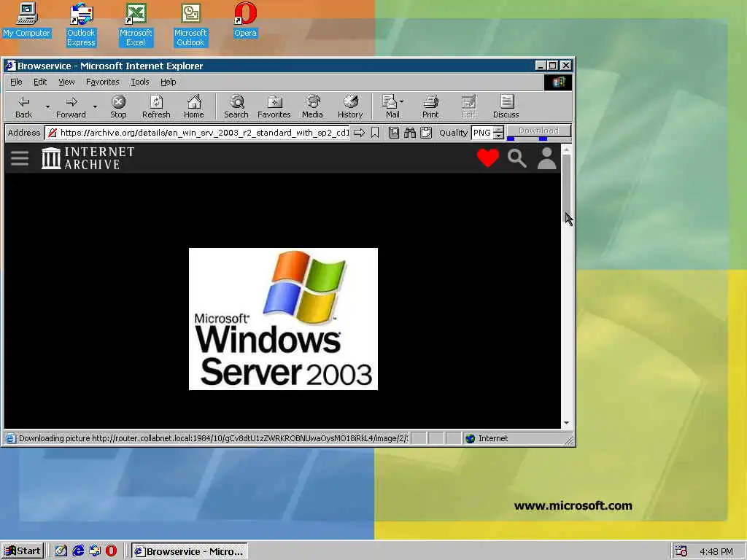Click the bookmark icon in address bar

(375, 133)
